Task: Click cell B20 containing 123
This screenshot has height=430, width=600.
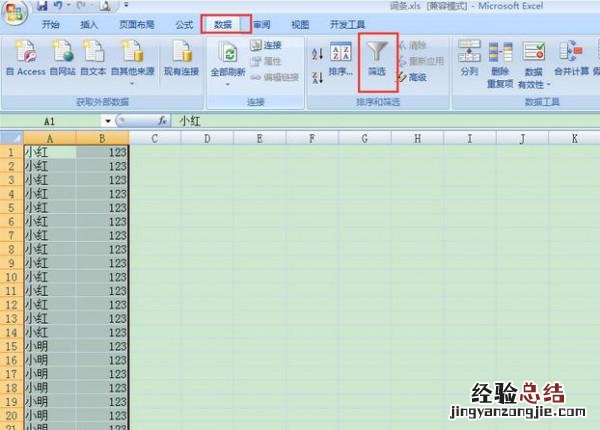Action: click(x=102, y=415)
